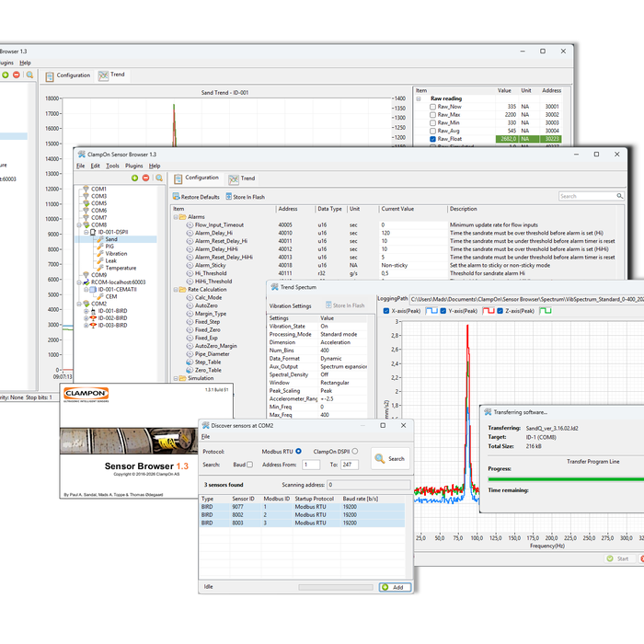Open File menu in front Sensor Browser

tap(81, 166)
